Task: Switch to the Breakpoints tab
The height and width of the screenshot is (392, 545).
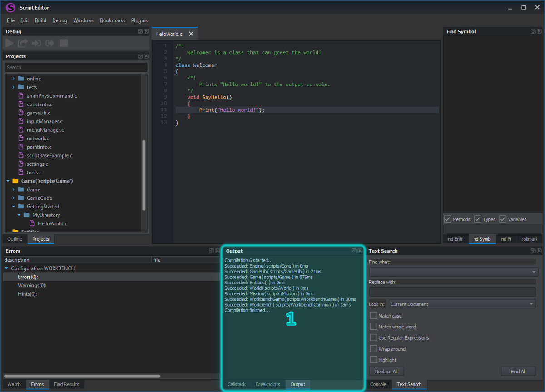Action: pyautogui.click(x=268, y=384)
